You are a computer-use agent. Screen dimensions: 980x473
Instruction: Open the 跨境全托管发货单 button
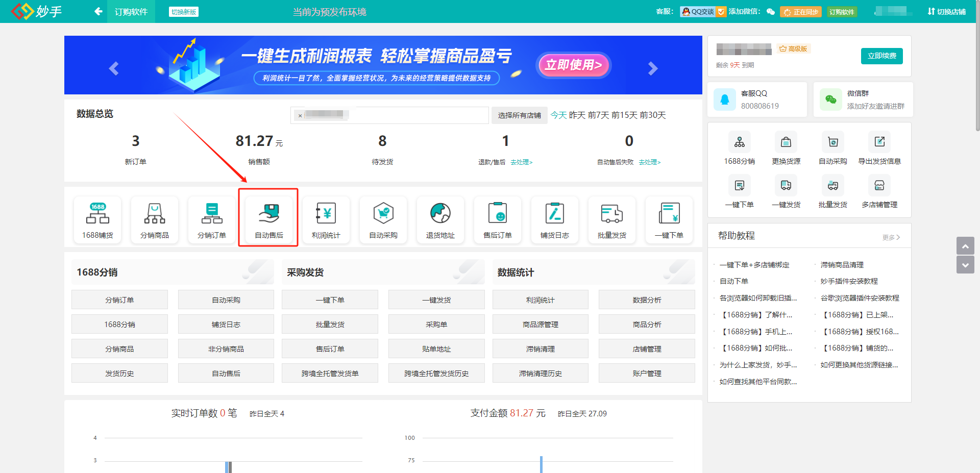click(x=330, y=373)
